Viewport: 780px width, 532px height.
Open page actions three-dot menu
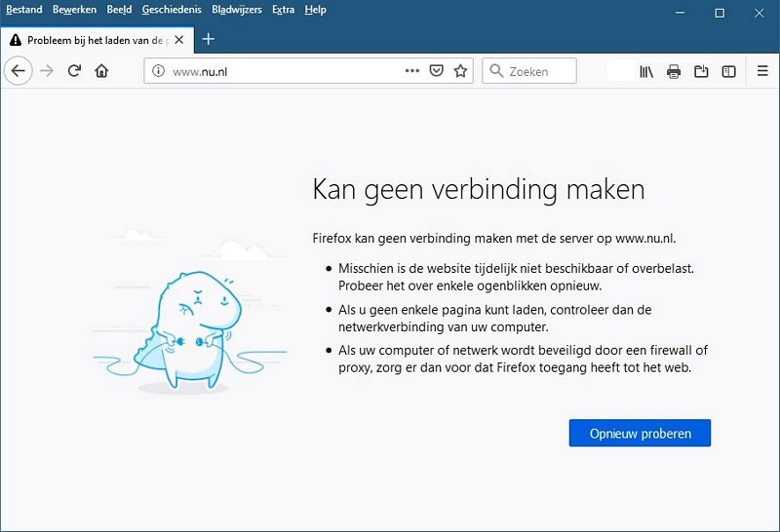tap(411, 71)
